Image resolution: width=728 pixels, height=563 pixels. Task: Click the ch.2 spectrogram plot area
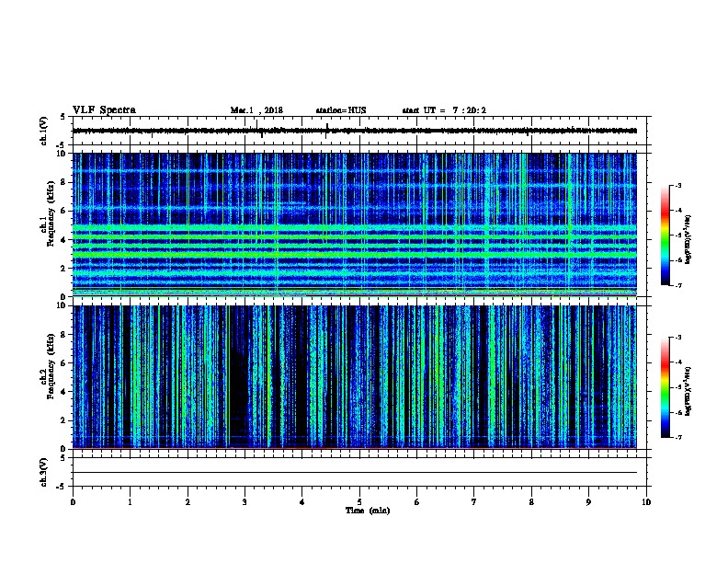[355, 377]
